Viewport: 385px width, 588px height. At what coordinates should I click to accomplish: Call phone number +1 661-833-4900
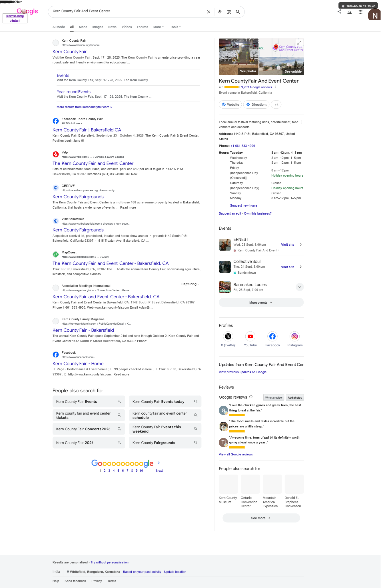pos(243,146)
